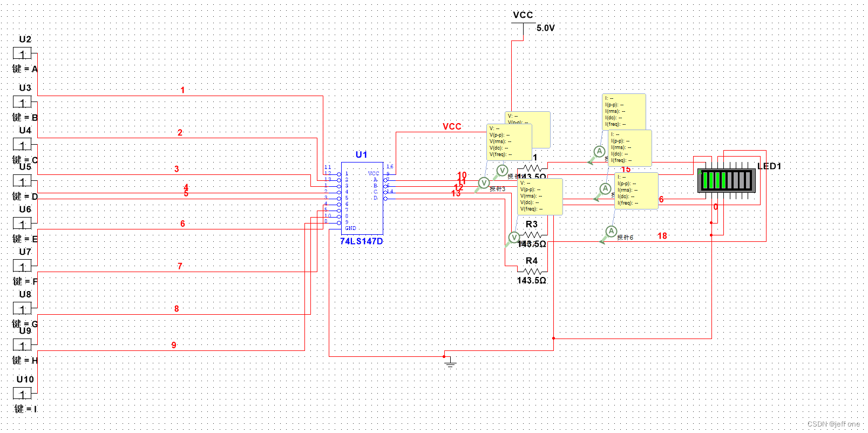
Task: Click the 143.5Ω value under R4
Action: click(x=532, y=281)
